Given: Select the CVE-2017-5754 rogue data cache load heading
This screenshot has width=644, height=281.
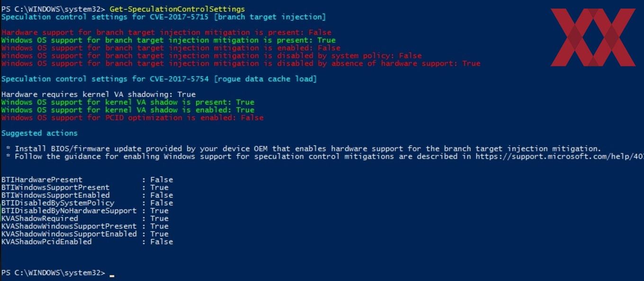Looking at the screenshot, I should [159, 79].
